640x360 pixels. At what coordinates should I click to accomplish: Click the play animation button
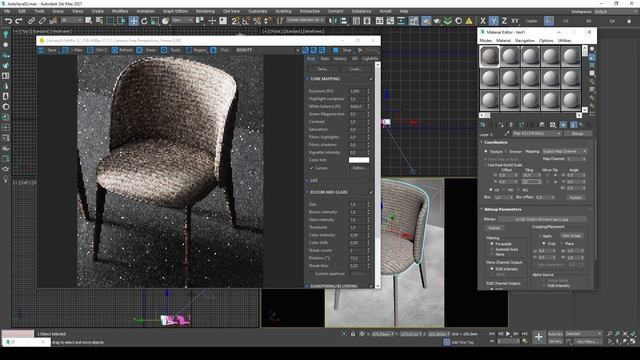[x=508, y=334]
